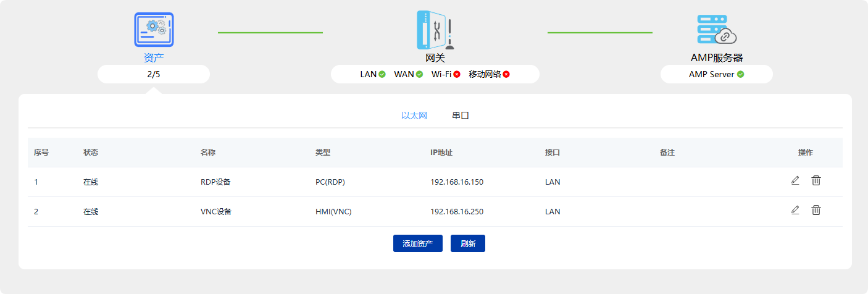The height and width of the screenshot is (294, 868).
Task: Click the green LAN status indicator
Action: [382, 74]
